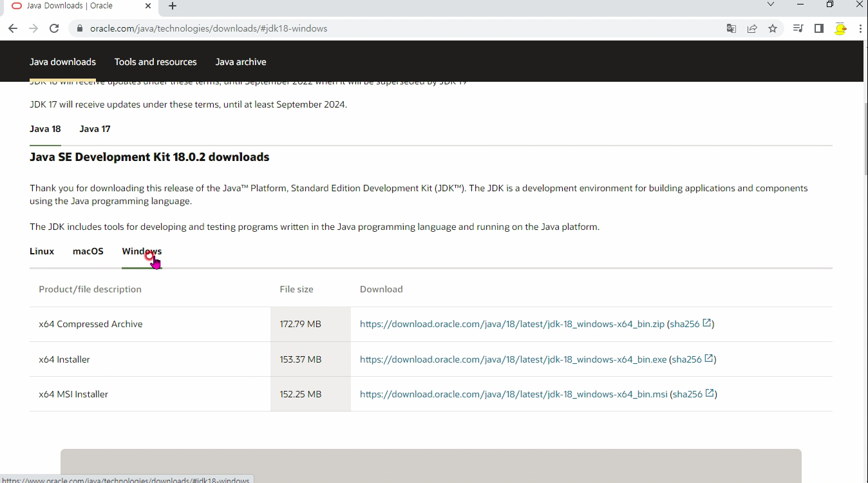The image size is (868, 483).
Task: Click the address bar URL
Action: click(209, 28)
